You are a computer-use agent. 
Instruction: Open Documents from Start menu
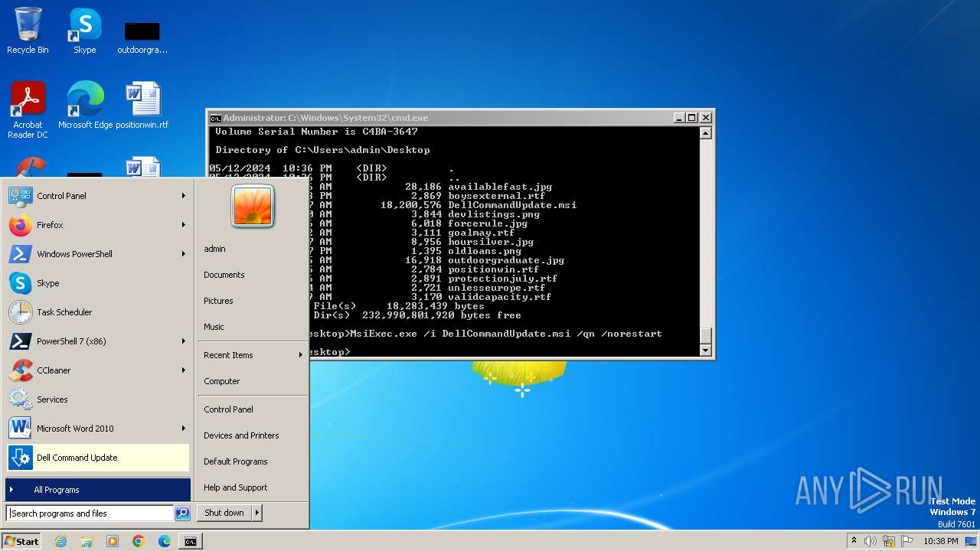point(224,275)
